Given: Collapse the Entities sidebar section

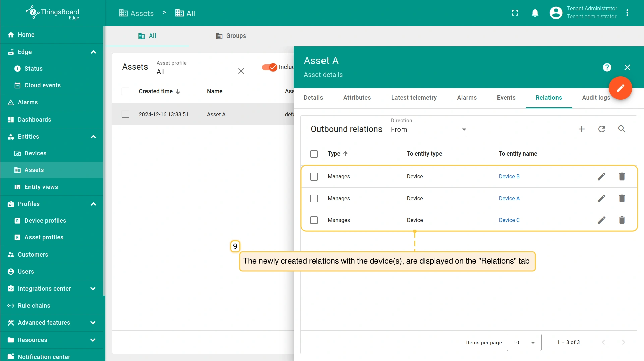Looking at the screenshot, I should click(x=93, y=137).
